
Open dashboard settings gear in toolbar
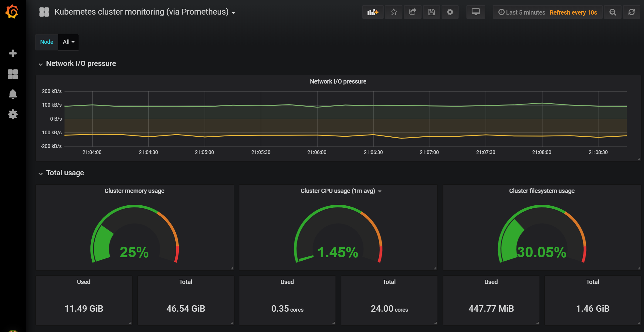tap(450, 12)
